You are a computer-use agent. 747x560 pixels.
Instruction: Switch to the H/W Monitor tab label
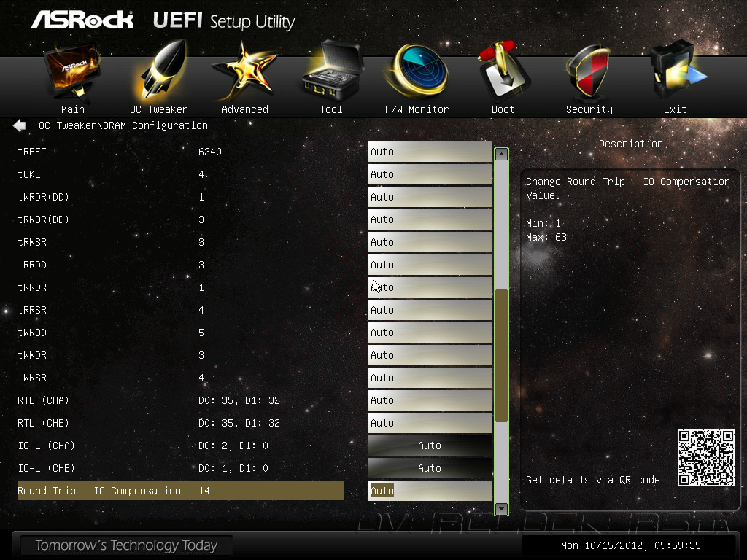[417, 109]
